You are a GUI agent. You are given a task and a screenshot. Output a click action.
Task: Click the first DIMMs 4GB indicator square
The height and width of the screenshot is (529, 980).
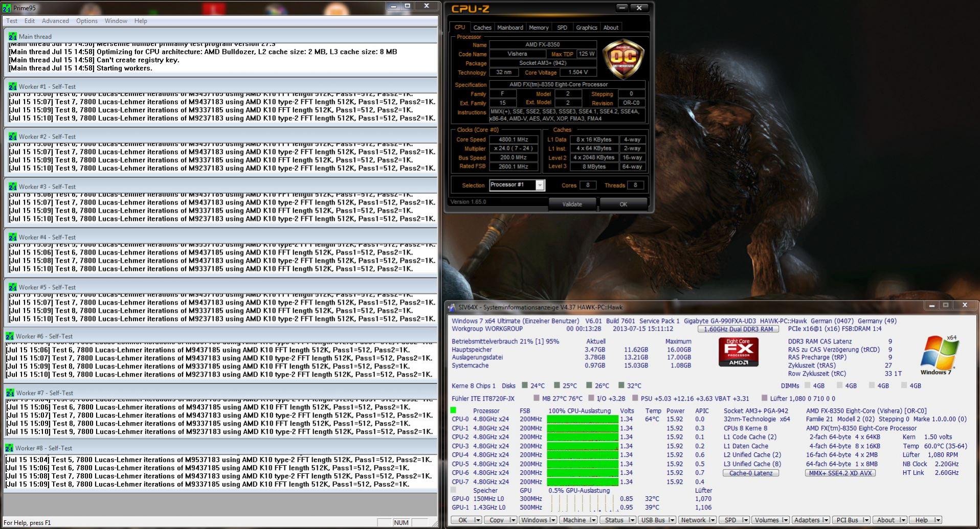(807, 385)
